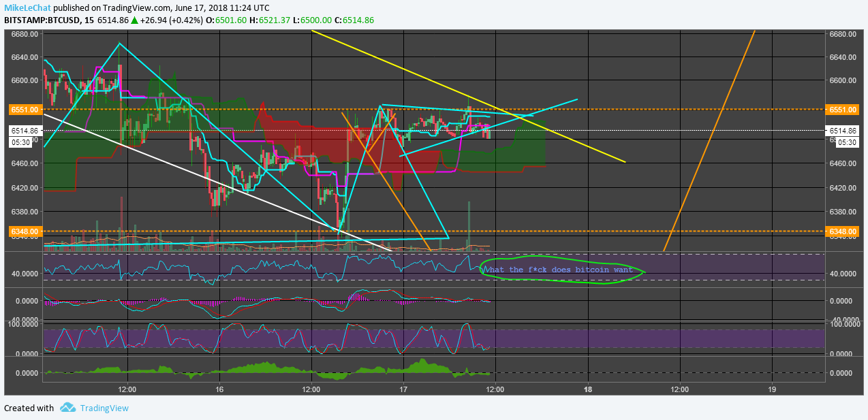This screenshot has width=868, height=420.
Task: Click 6420.00 on the right price scale
Action: click(x=844, y=188)
